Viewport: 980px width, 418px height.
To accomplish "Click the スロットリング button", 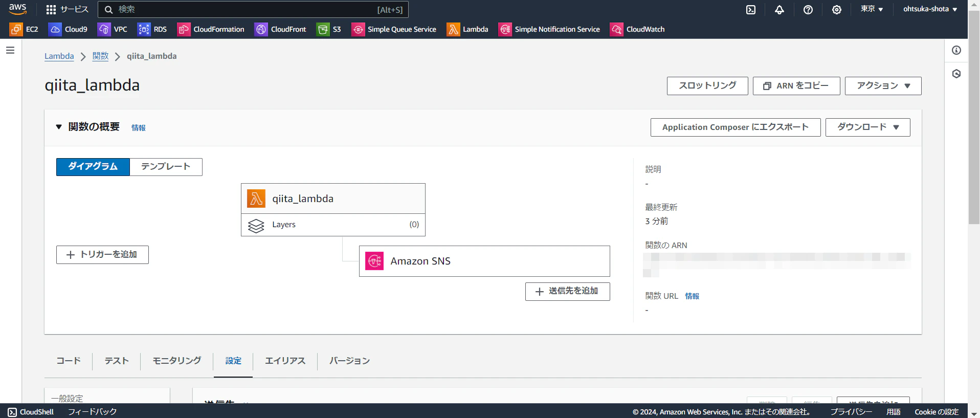I will tap(707, 86).
